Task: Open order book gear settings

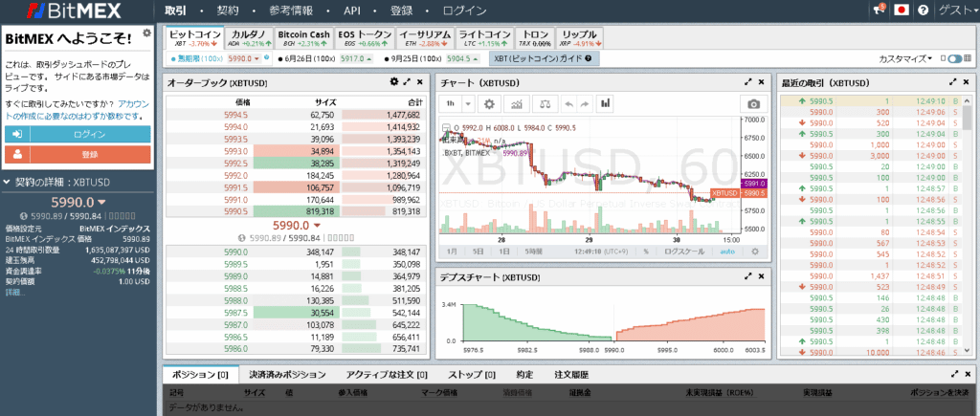Action: coord(393,82)
